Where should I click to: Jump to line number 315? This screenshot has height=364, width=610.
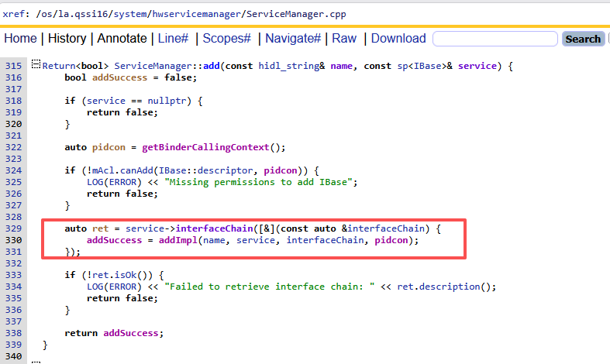pos(14,66)
